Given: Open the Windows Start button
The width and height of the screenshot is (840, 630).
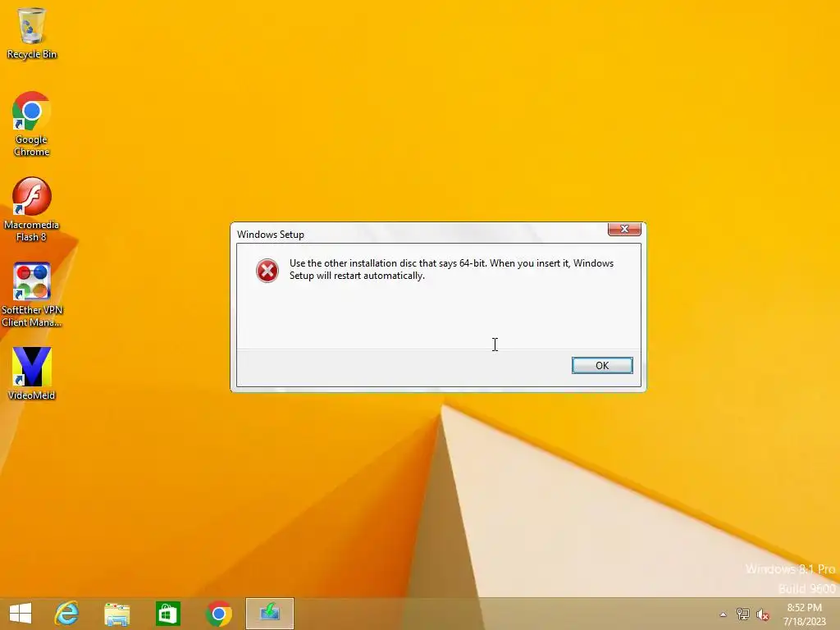Looking at the screenshot, I should pos(21,614).
